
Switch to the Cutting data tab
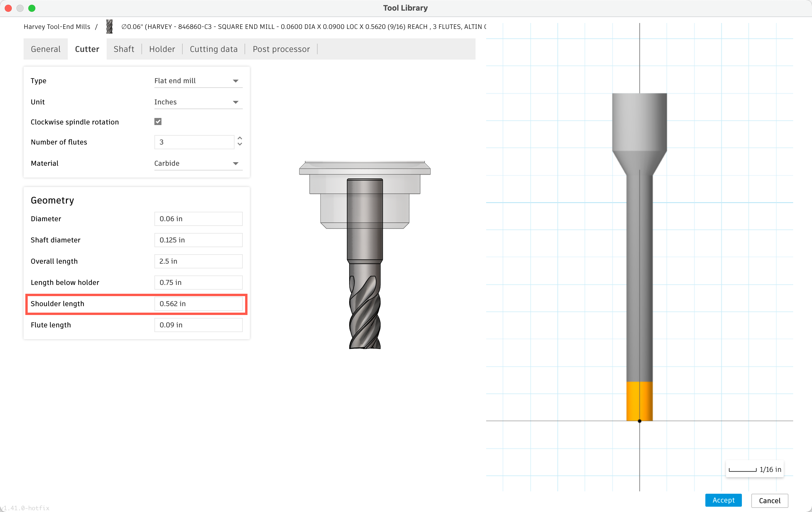point(213,49)
